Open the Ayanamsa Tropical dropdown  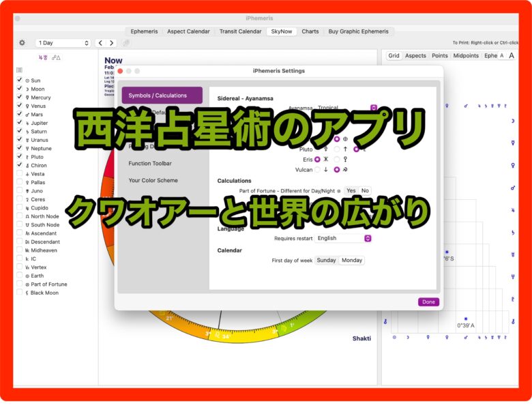pyautogui.click(x=346, y=108)
